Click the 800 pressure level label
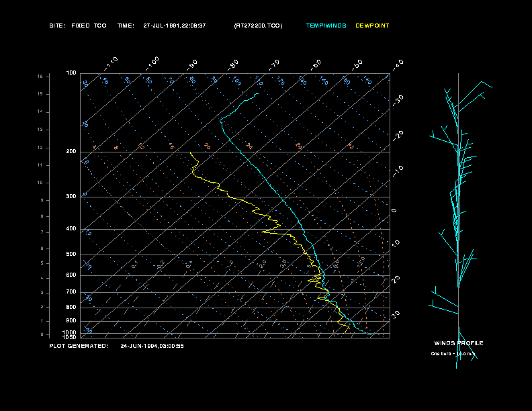532x411 pixels. click(x=71, y=307)
